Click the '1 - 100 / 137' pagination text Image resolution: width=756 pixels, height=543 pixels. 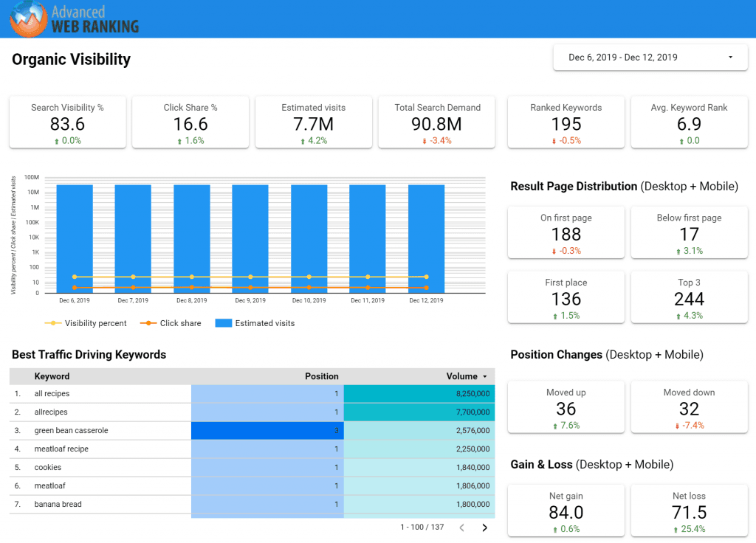(422, 527)
